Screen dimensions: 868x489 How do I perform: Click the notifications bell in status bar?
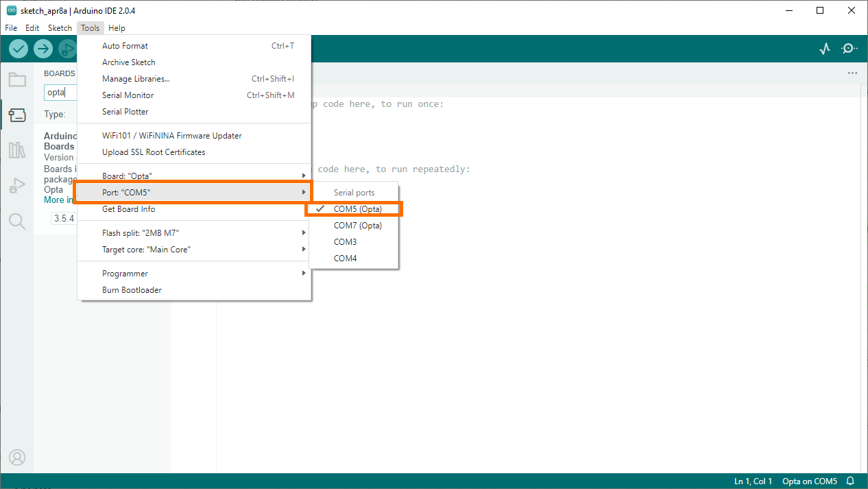851,481
